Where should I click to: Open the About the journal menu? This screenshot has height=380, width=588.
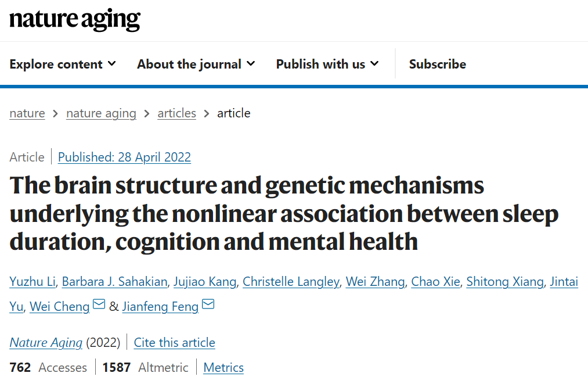tap(196, 64)
